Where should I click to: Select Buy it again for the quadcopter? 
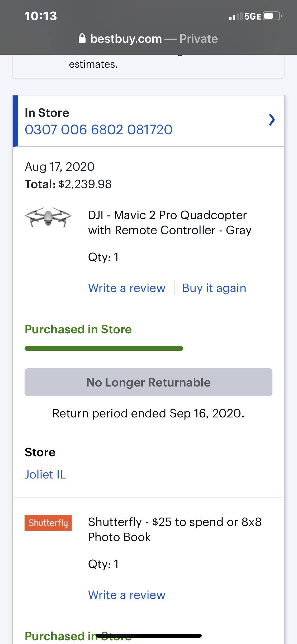[214, 288]
